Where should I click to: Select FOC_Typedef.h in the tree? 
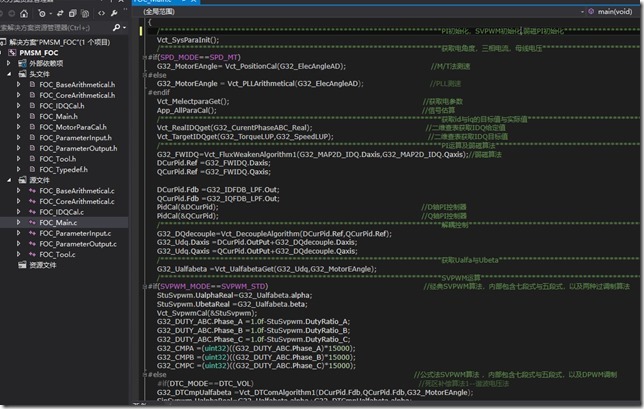(63, 170)
